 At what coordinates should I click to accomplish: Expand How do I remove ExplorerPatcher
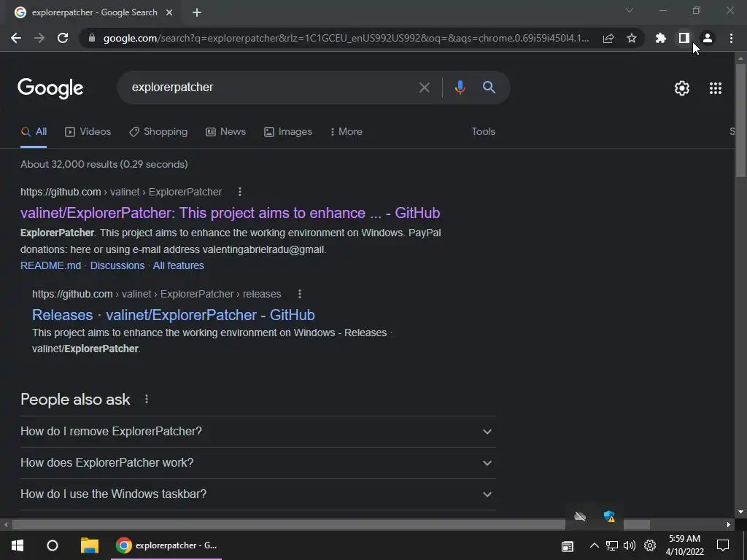click(x=258, y=432)
